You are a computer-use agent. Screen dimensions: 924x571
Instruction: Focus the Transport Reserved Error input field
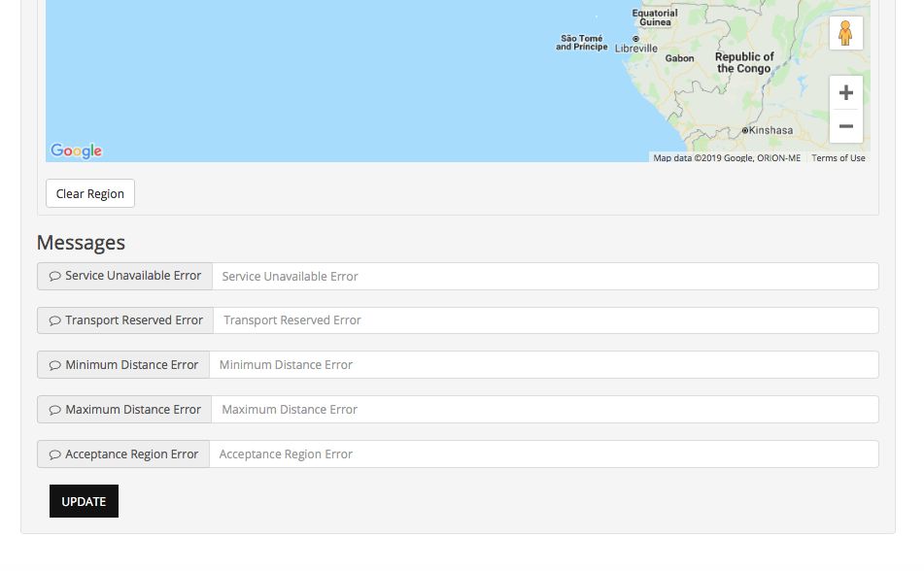point(544,320)
